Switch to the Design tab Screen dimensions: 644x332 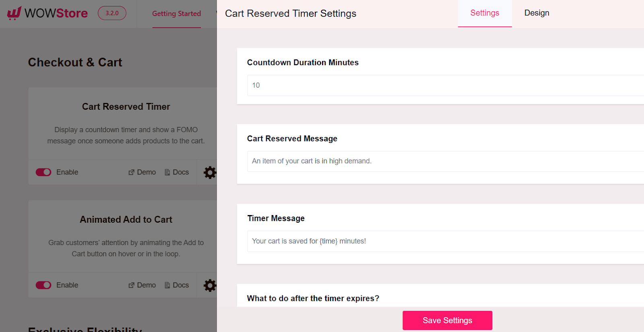tap(537, 13)
